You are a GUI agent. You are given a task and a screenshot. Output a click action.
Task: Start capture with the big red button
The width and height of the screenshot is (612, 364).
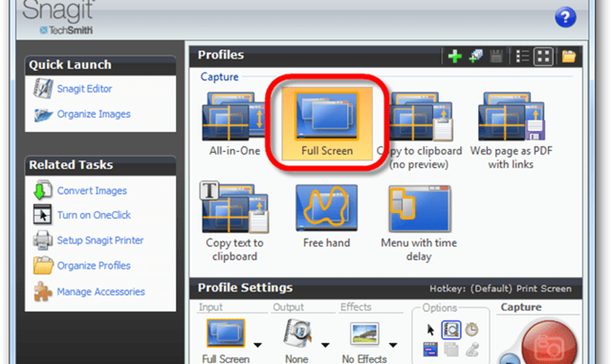(548, 343)
